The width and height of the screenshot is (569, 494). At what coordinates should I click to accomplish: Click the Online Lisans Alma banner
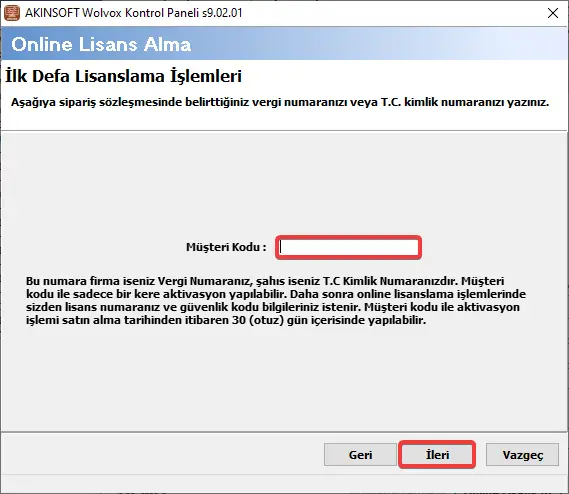284,44
